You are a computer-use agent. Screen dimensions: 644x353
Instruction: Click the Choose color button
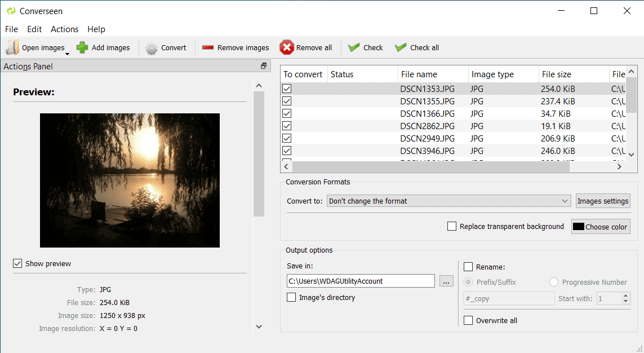601,227
